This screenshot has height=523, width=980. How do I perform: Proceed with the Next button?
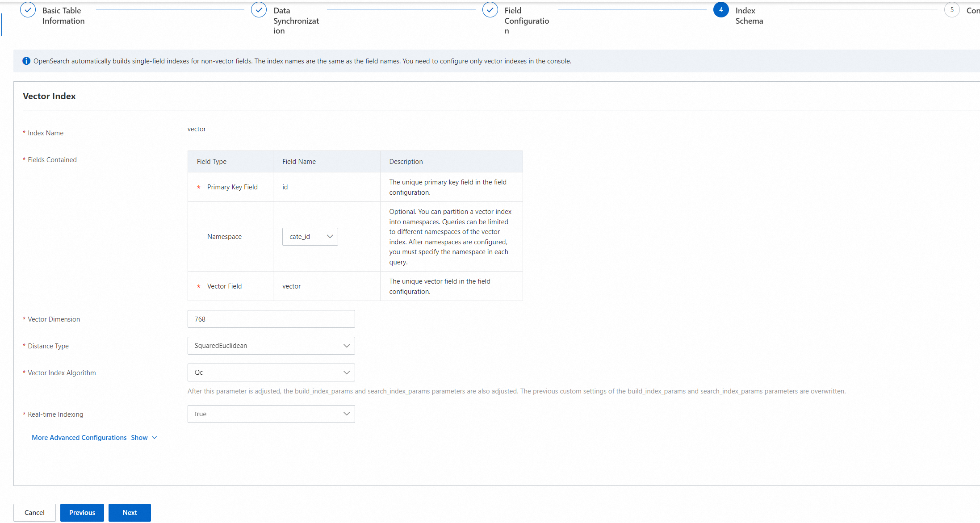(x=130, y=513)
